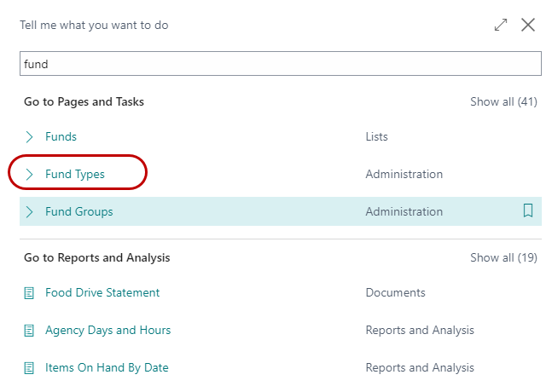Click the 'Go to Reports and Analysis' heading

point(96,257)
